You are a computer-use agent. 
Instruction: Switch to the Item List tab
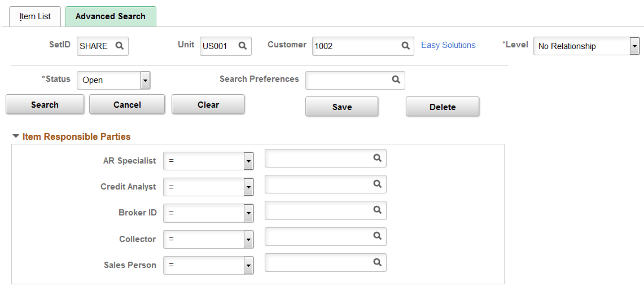coord(36,16)
